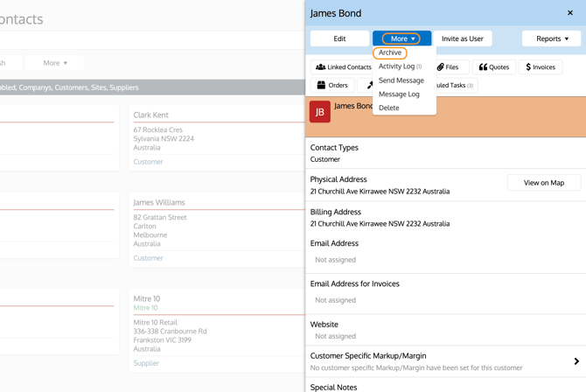Click the JB avatar badge
Viewport: 586px width, 392px height.
(x=319, y=112)
